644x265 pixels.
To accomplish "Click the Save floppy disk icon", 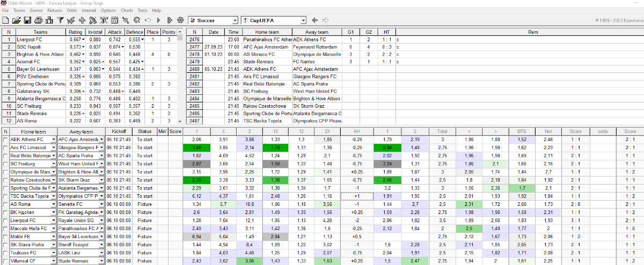I will [x=27, y=20].
